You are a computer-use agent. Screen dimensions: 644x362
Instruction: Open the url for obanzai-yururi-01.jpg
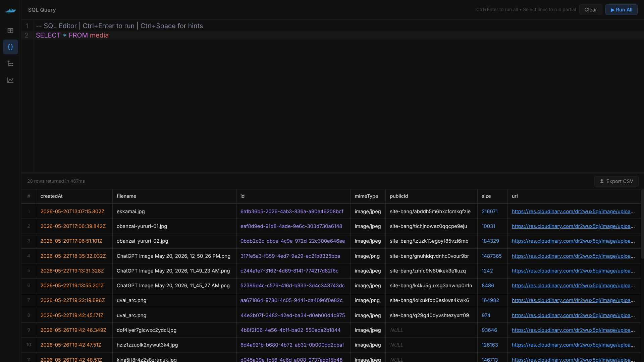pyautogui.click(x=573, y=226)
